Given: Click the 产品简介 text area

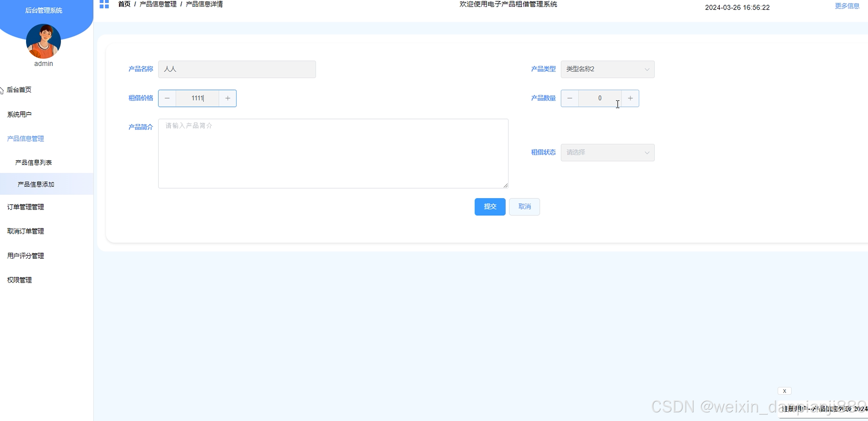Looking at the screenshot, I should (x=333, y=154).
